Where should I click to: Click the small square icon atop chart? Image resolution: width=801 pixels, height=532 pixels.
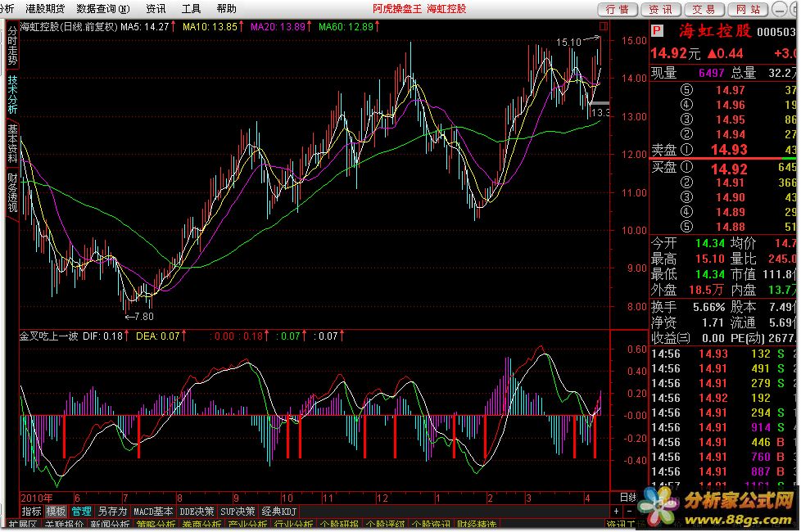coord(604,26)
